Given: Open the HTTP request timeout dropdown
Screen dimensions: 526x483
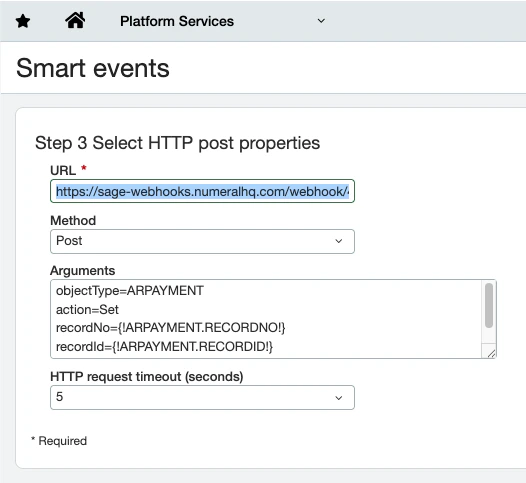Looking at the screenshot, I should click(202, 397).
